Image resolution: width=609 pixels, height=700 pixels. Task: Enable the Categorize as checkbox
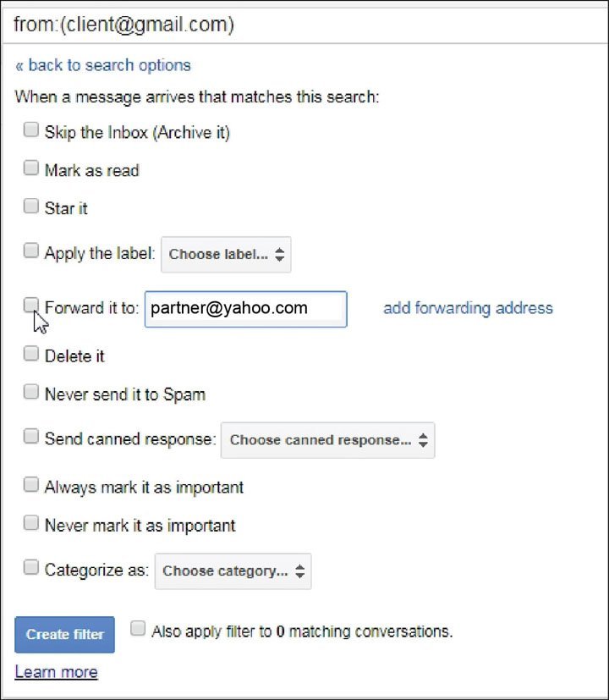click(x=31, y=568)
